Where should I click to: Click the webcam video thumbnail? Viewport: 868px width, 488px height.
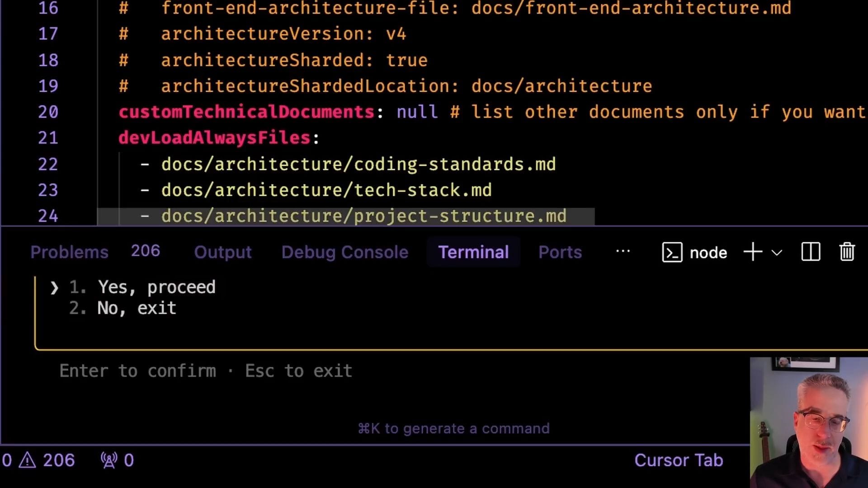809,422
